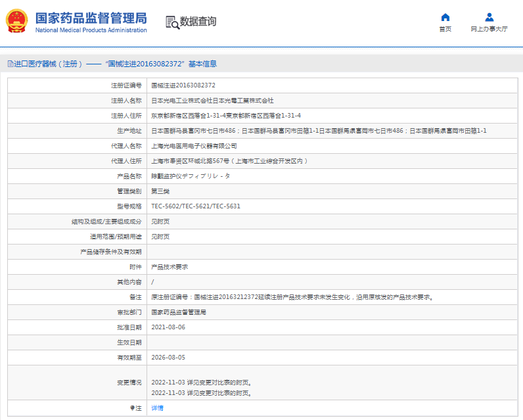Click 见附页 in 适用范围 row
This screenshot has width=523, height=420.
[160, 237]
